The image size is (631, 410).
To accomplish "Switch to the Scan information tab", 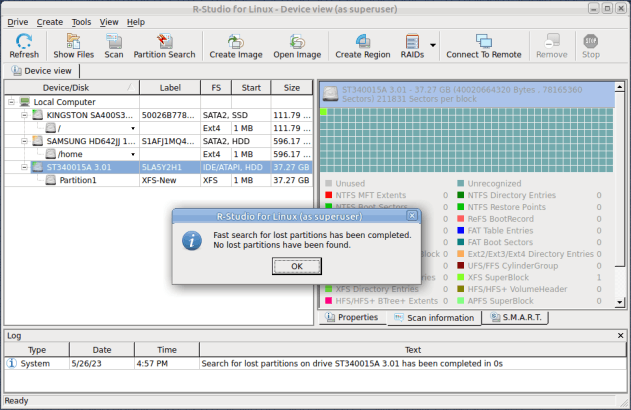I will (434, 318).
